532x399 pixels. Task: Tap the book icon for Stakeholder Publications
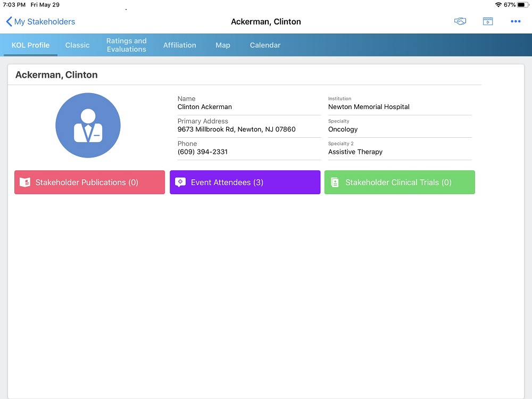pyautogui.click(x=24, y=182)
